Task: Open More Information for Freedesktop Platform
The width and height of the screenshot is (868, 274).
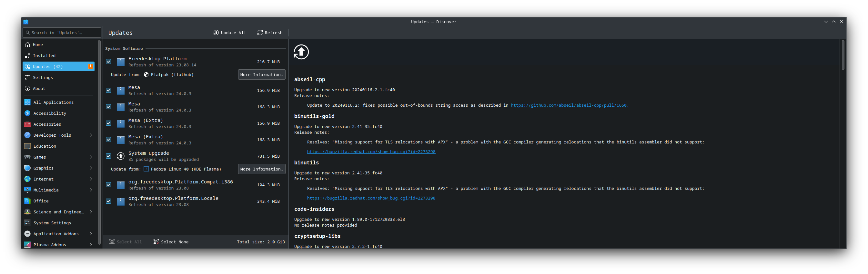Action: (261, 74)
